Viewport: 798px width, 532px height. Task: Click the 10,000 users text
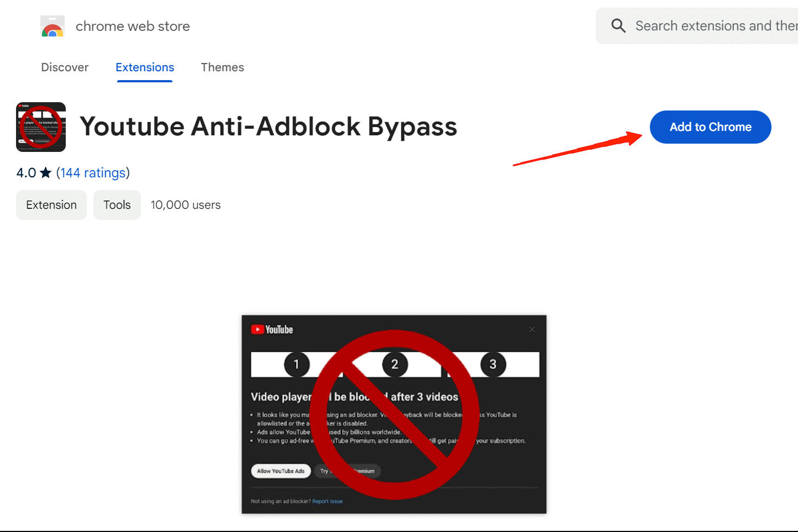point(186,205)
